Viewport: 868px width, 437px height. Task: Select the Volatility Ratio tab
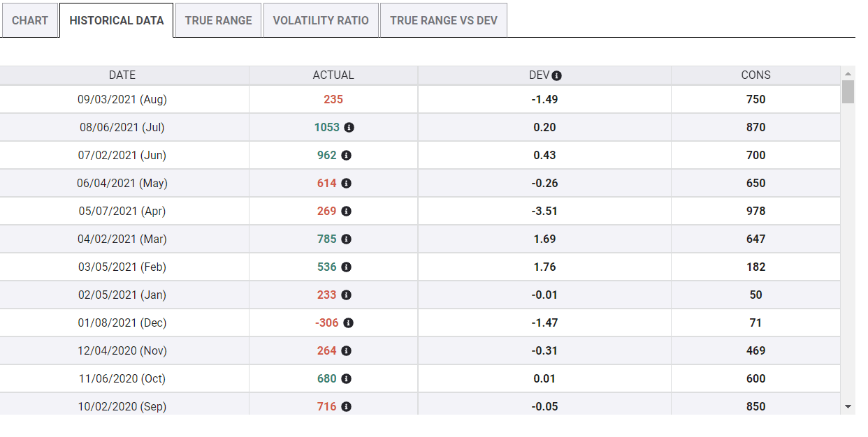(x=321, y=20)
